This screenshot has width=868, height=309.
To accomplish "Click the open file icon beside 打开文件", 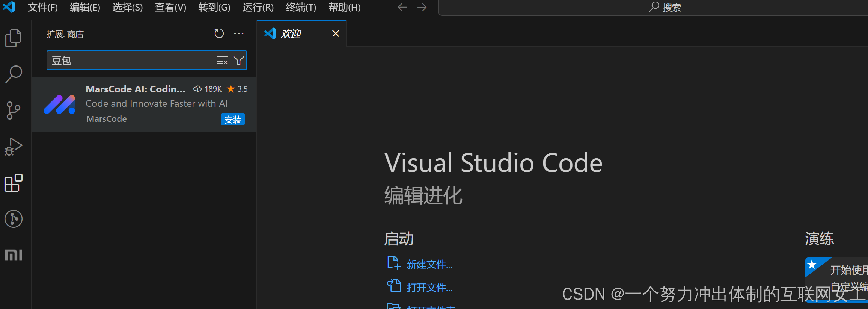I will coord(394,286).
